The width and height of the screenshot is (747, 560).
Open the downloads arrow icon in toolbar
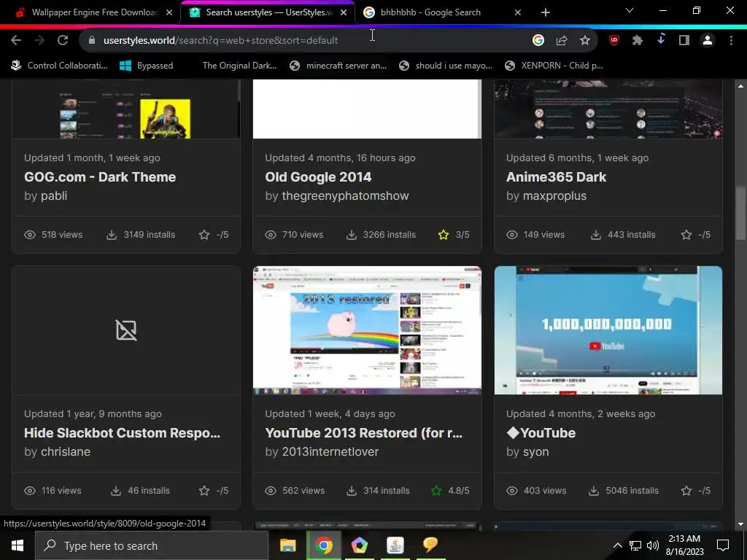point(661,40)
